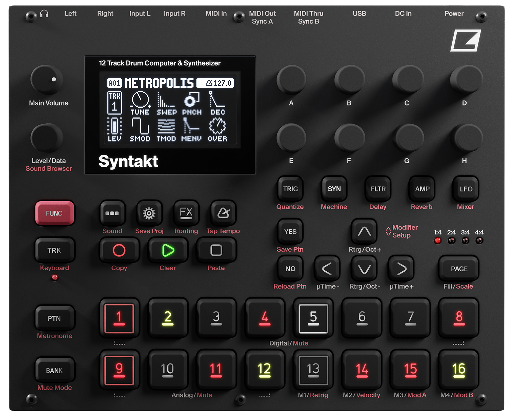The image size is (514, 420).
Task: Toggle trig key 13 M1/Retrig
Action: coord(313,370)
